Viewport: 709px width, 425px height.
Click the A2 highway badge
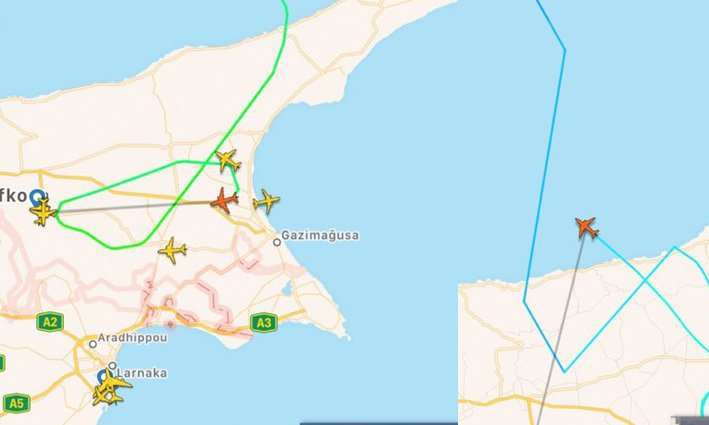[x=50, y=322]
